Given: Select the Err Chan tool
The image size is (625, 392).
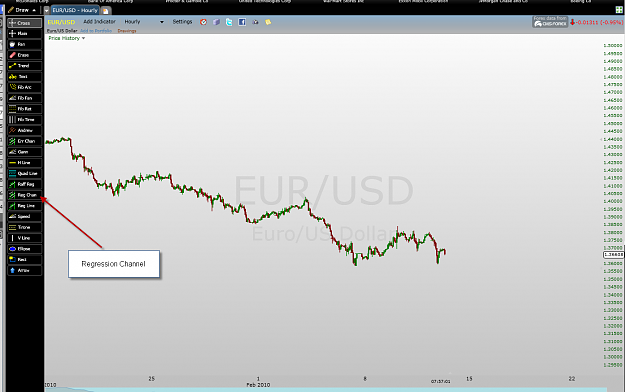Looking at the screenshot, I should [24, 141].
